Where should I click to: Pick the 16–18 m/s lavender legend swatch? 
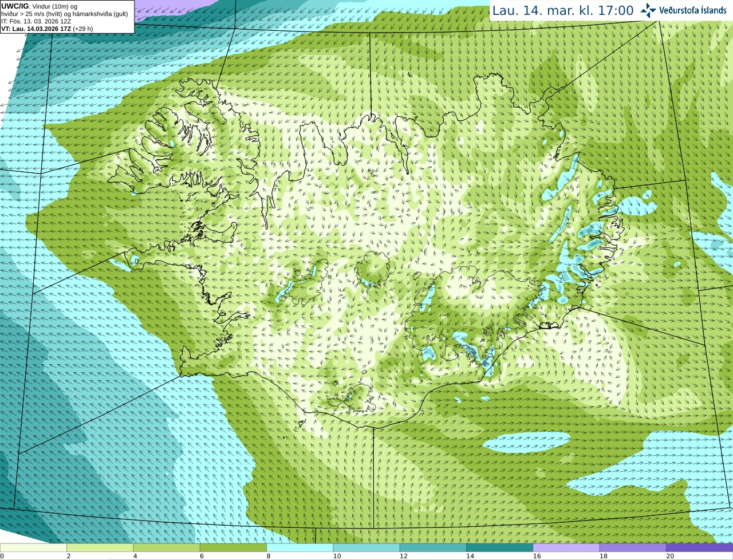click(x=566, y=547)
